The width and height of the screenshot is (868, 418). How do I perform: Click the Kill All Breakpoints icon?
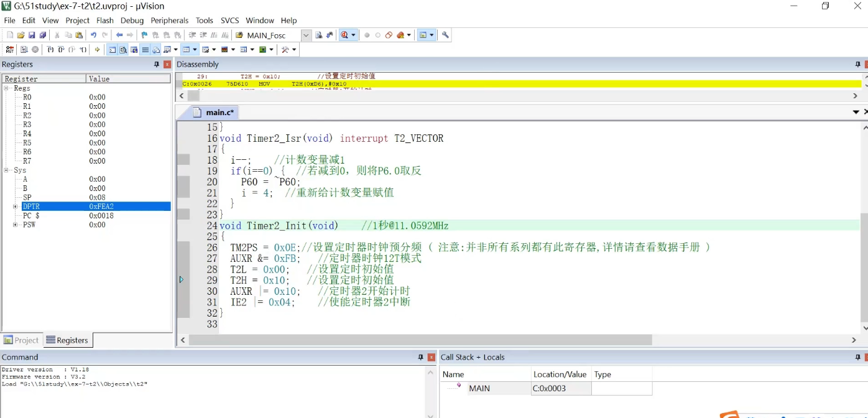point(400,35)
